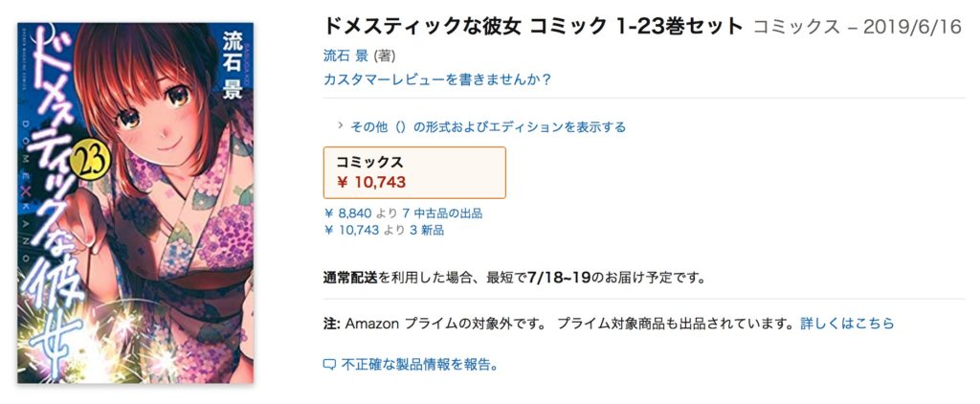
Task: Click the bold 通常配送 text
Action: coord(350,277)
